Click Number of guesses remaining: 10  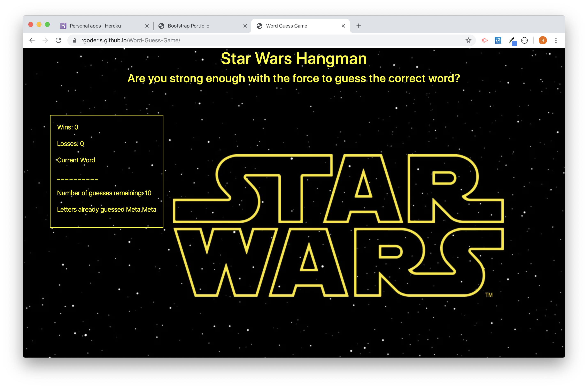104,193
